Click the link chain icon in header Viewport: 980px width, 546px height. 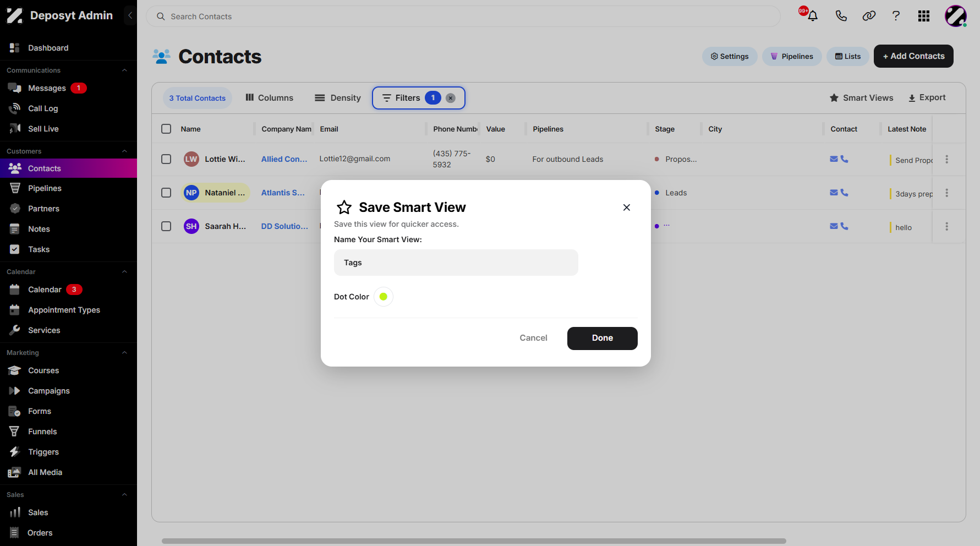click(869, 16)
